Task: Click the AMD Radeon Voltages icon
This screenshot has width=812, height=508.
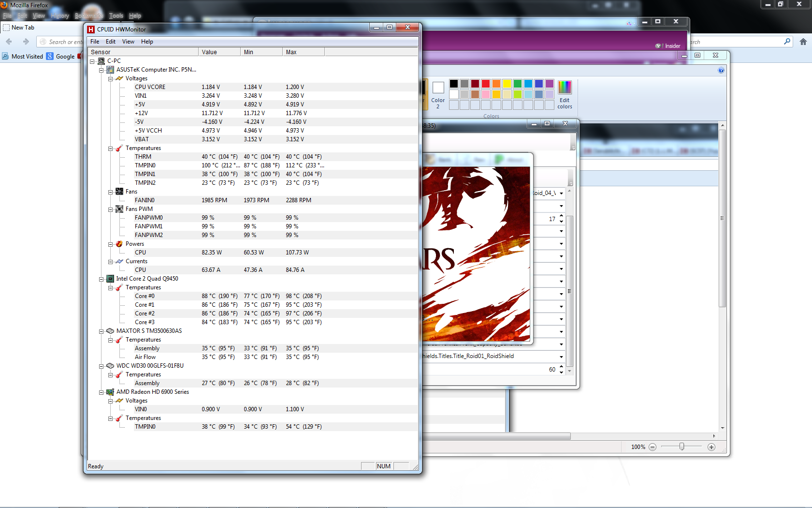Action: click(119, 401)
